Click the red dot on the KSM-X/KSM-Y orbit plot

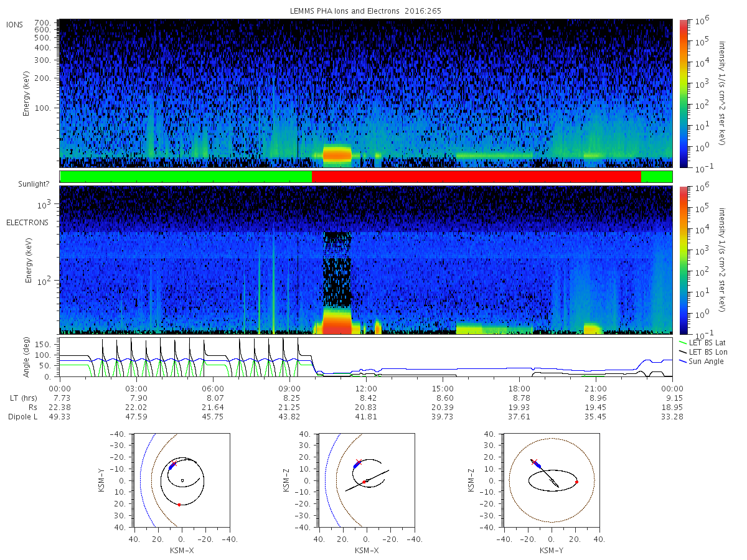click(179, 505)
